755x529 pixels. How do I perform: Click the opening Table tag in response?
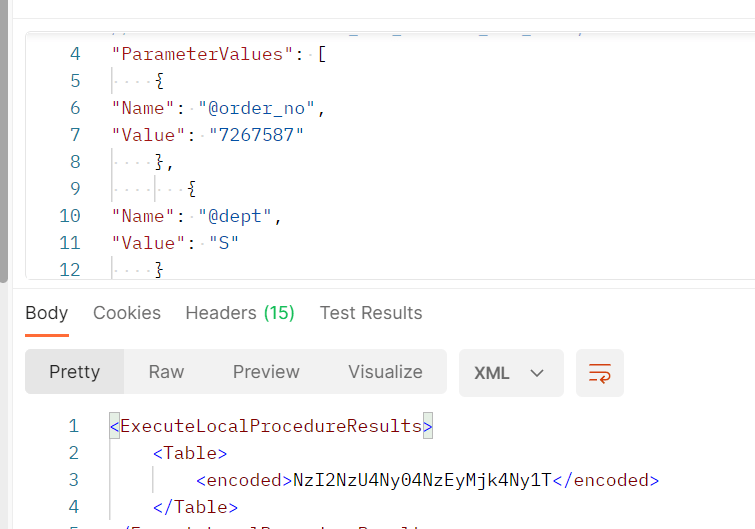(x=190, y=453)
